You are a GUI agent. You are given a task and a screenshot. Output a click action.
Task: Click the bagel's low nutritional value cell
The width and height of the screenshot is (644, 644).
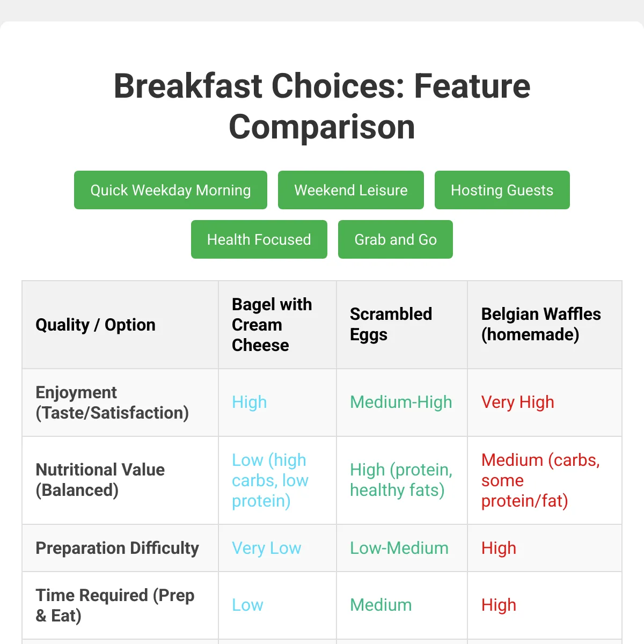click(x=270, y=480)
